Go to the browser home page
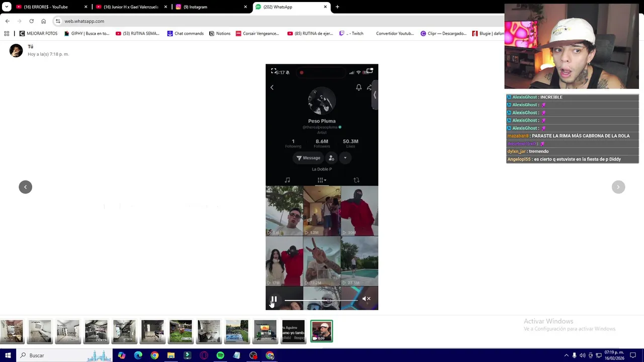Screen dimensions: 644x362 43,21
